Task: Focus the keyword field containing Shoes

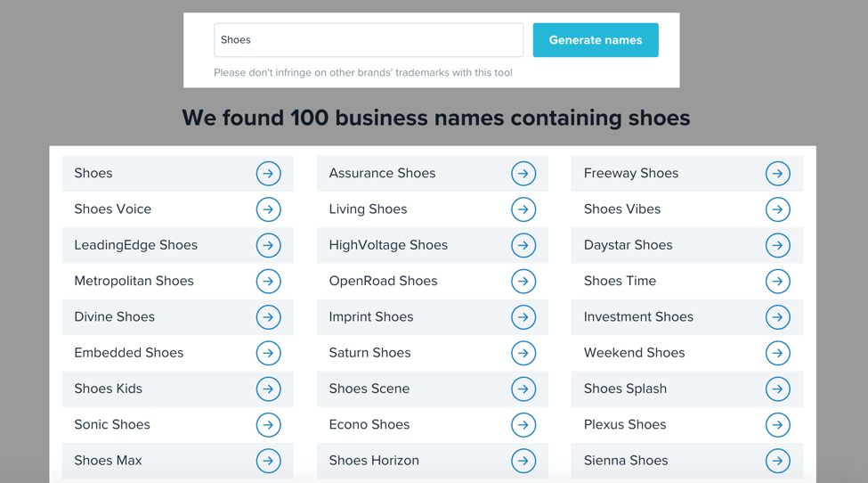Action: coord(369,40)
